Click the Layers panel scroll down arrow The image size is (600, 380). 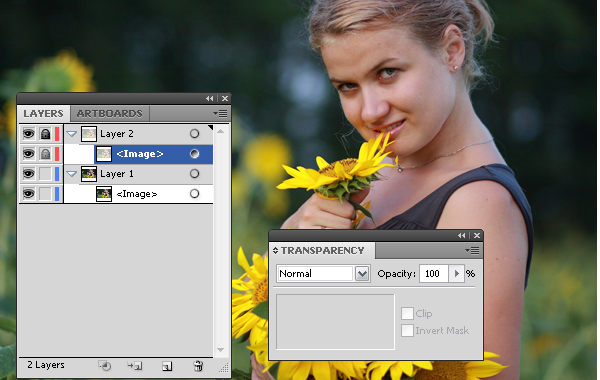[220, 350]
